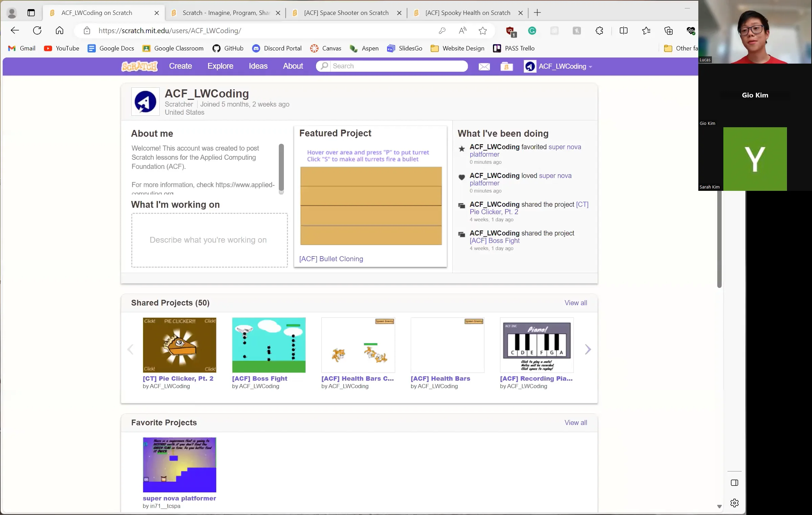
Task: Switch to the [ACF] Space Shooter tab
Action: (346, 13)
